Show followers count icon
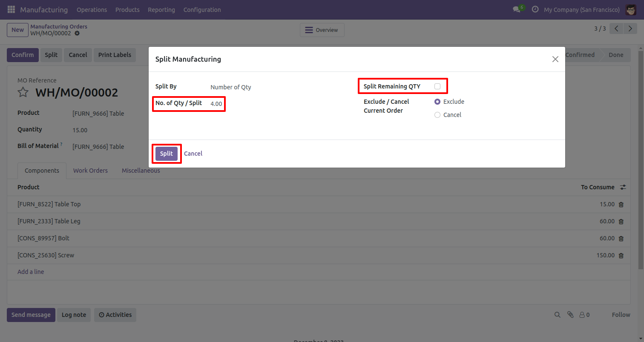644x342 pixels. click(x=584, y=315)
